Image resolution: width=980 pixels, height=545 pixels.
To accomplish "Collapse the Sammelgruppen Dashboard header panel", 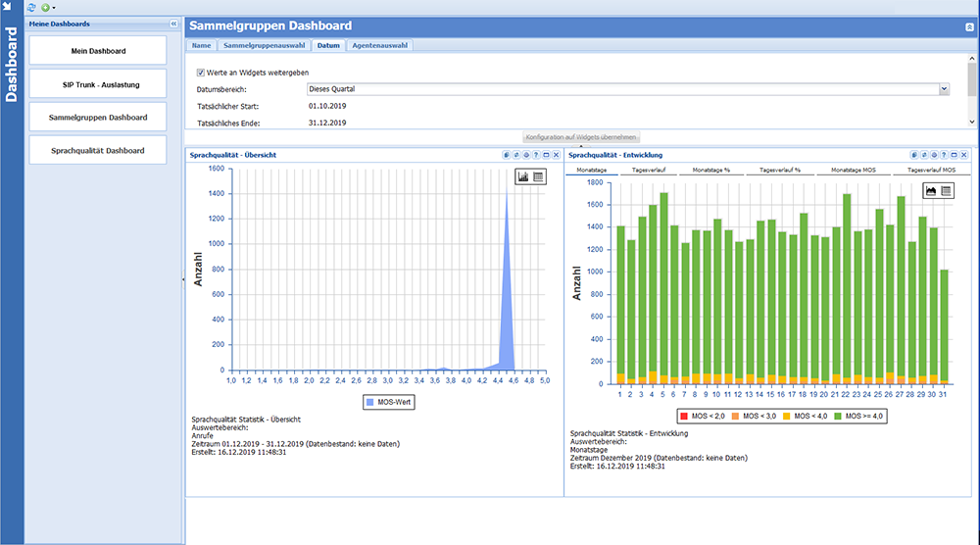I will pyautogui.click(x=969, y=26).
